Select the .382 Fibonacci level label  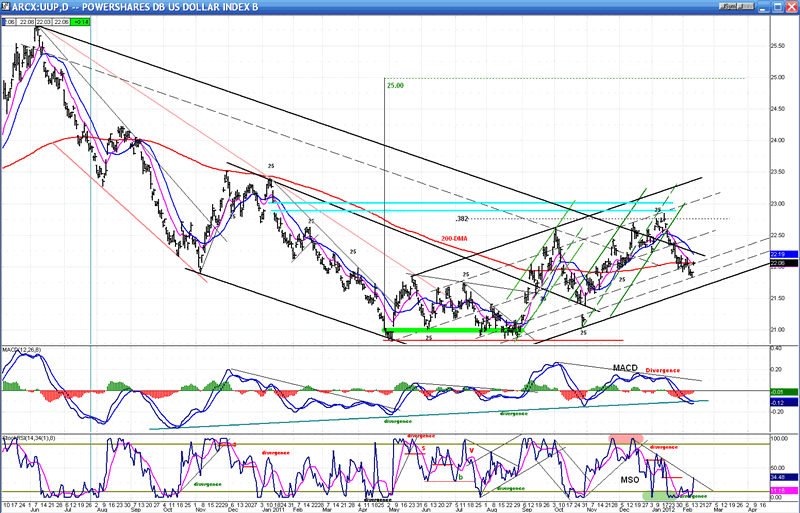point(461,218)
